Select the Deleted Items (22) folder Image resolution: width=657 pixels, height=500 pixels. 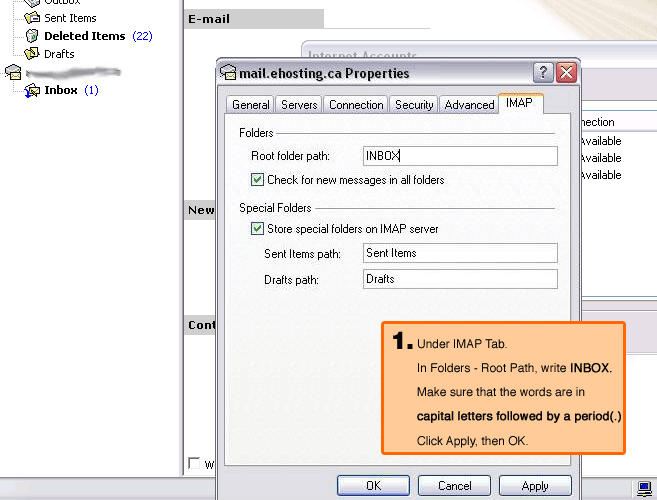click(x=98, y=36)
